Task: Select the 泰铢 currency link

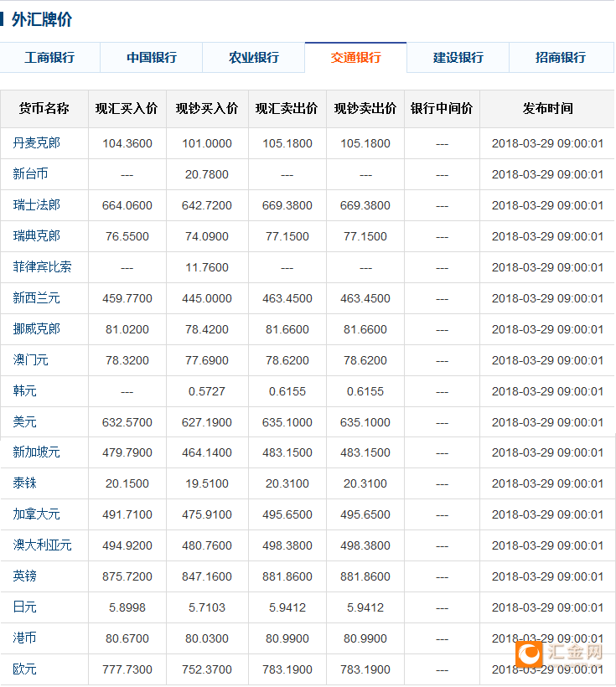Action: coord(24,483)
